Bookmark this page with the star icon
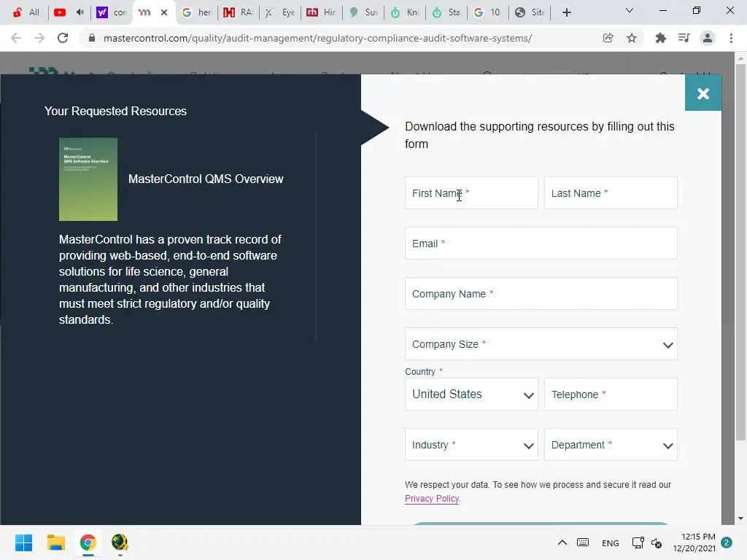The height and width of the screenshot is (560, 747). 632,38
